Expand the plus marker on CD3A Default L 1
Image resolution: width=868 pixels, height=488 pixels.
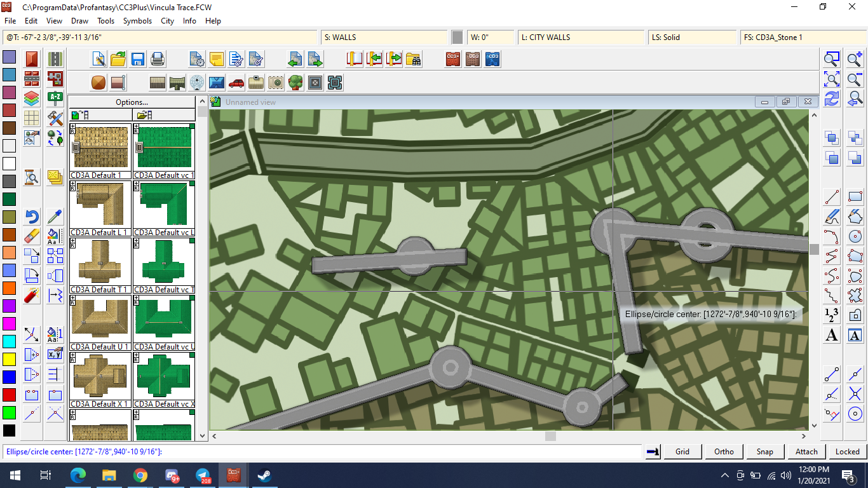(x=73, y=183)
